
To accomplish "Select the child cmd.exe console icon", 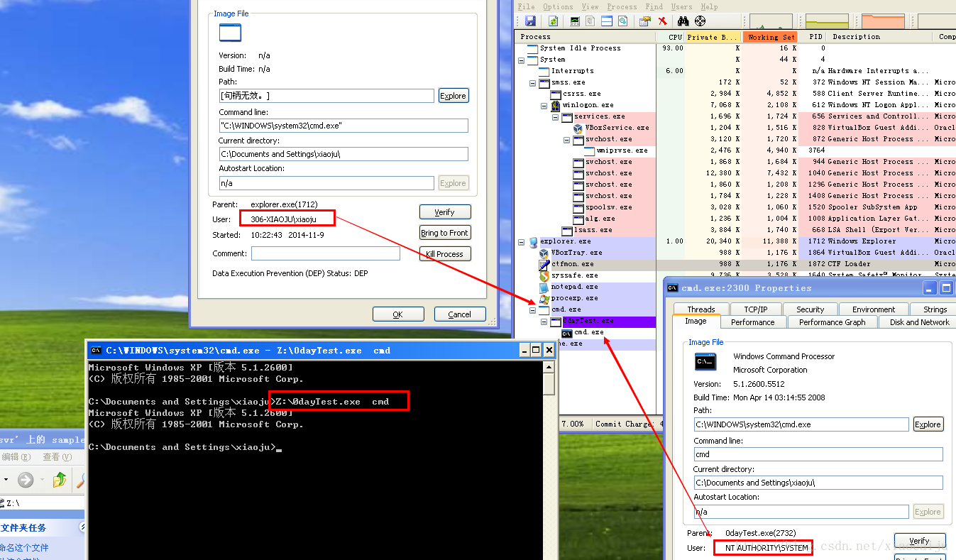I will click(x=567, y=332).
